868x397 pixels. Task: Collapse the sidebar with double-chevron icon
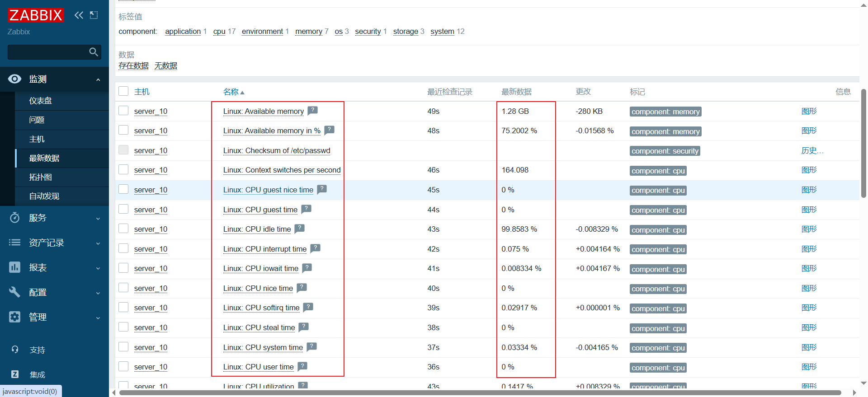coord(79,15)
